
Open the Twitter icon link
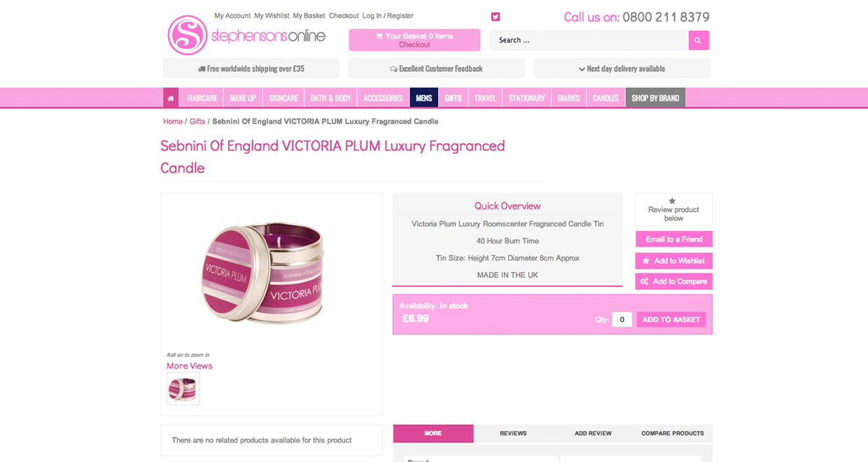click(496, 17)
